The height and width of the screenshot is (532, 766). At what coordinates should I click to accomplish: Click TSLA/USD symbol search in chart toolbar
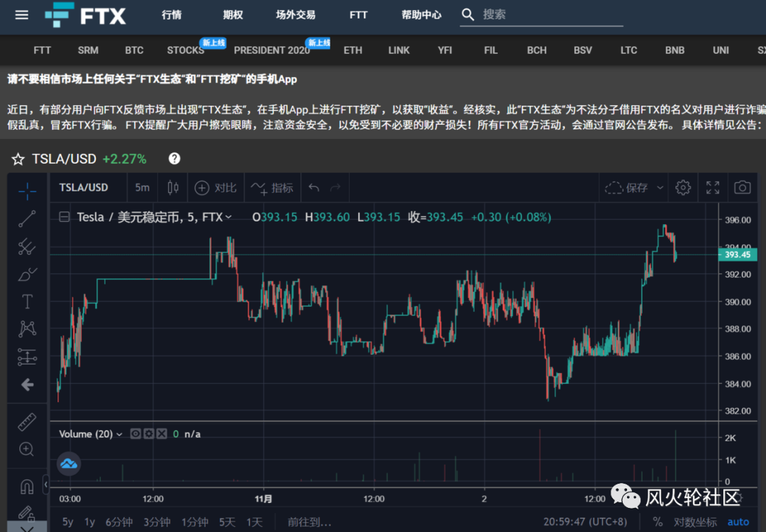pos(84,187)
